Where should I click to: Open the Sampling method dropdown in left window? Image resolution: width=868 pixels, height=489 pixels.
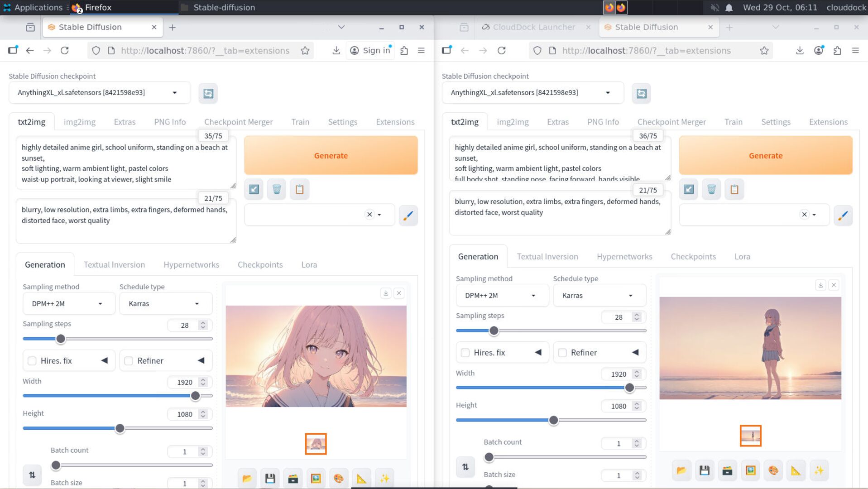click(68, 303)
